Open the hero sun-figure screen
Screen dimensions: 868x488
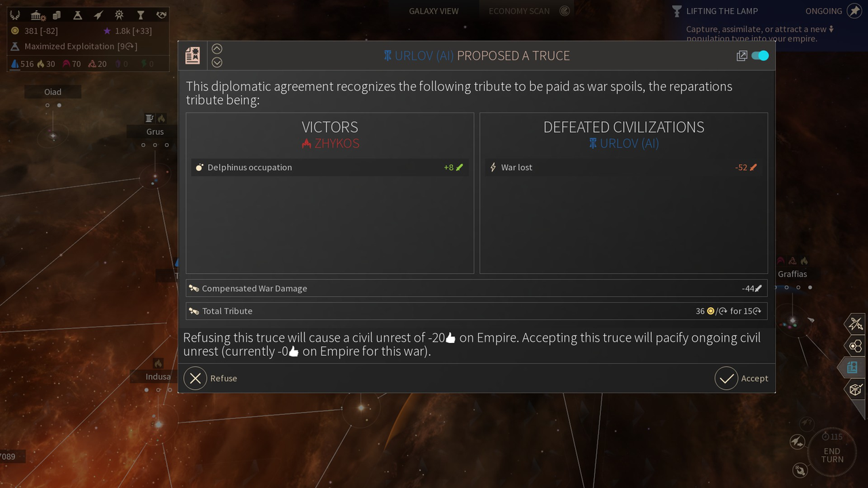click(x=119, y=14)
